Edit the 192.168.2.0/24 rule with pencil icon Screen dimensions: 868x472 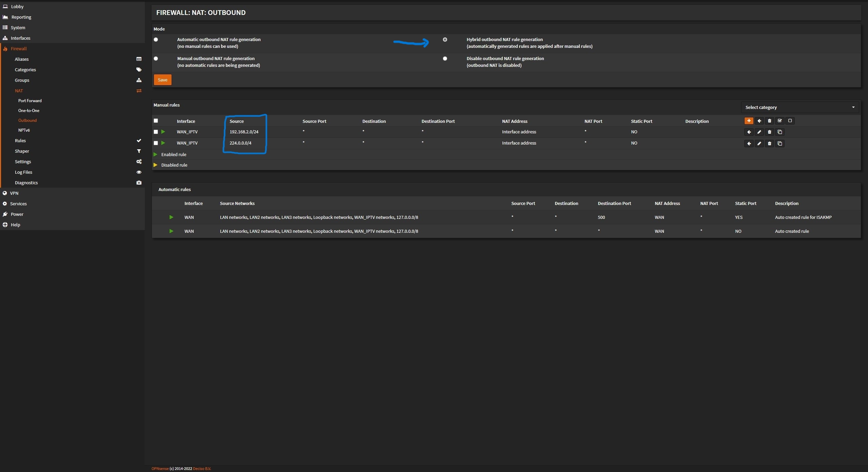[x=759, y=132]
